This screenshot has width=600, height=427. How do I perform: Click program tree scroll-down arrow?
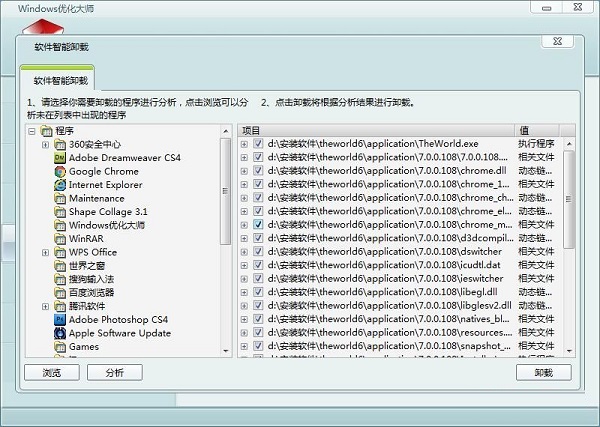226,351
